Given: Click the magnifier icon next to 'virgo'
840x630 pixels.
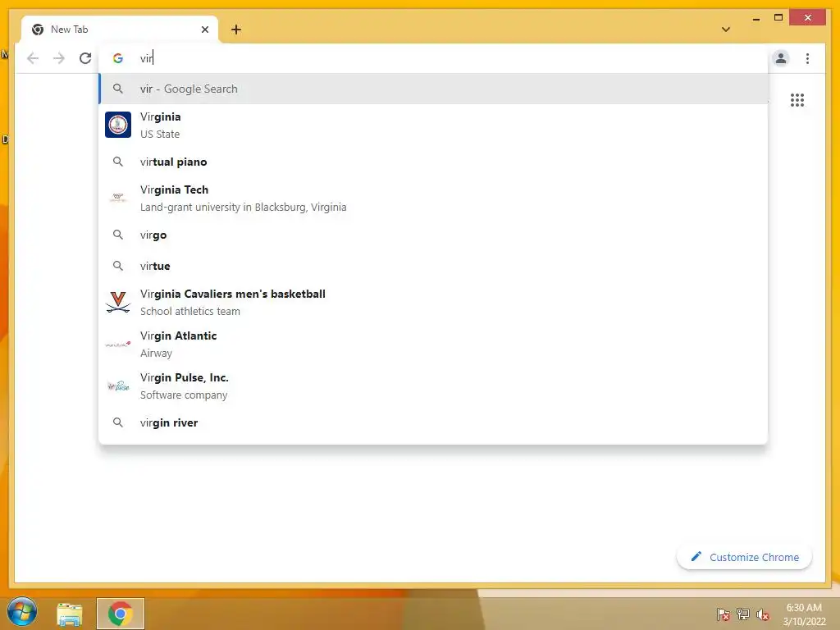Looking at the screenshot, I should tap(118, 235).
